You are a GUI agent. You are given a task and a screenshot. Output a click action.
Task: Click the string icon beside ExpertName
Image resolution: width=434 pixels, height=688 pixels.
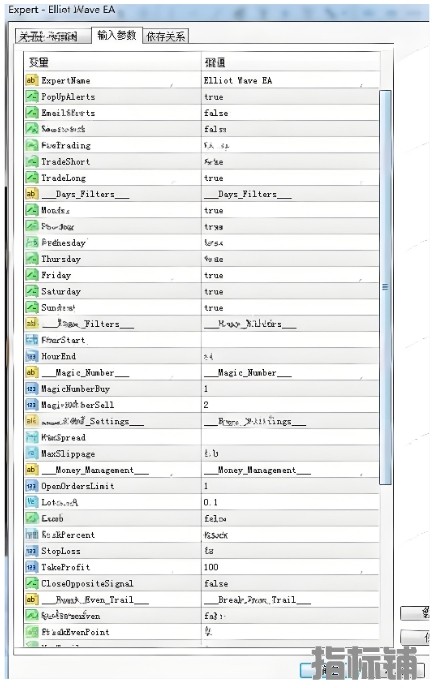pos(32,80)
